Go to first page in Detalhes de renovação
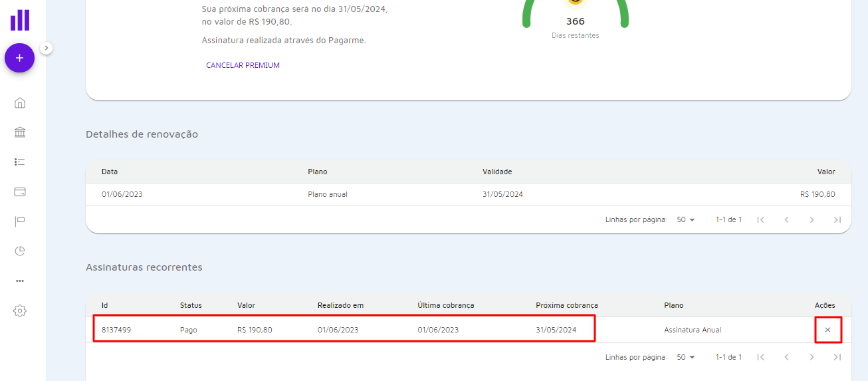868x381 pixels. (x=761, y=219)
